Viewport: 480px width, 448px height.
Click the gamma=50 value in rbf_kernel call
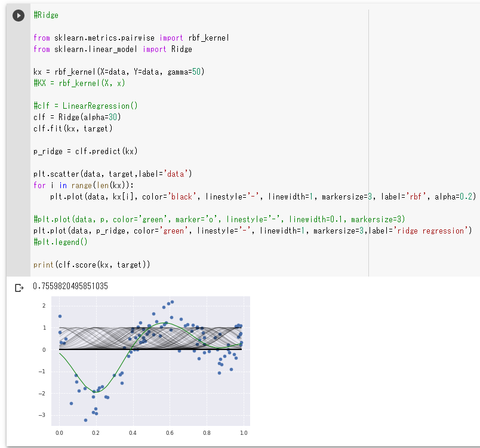[184, 72]
